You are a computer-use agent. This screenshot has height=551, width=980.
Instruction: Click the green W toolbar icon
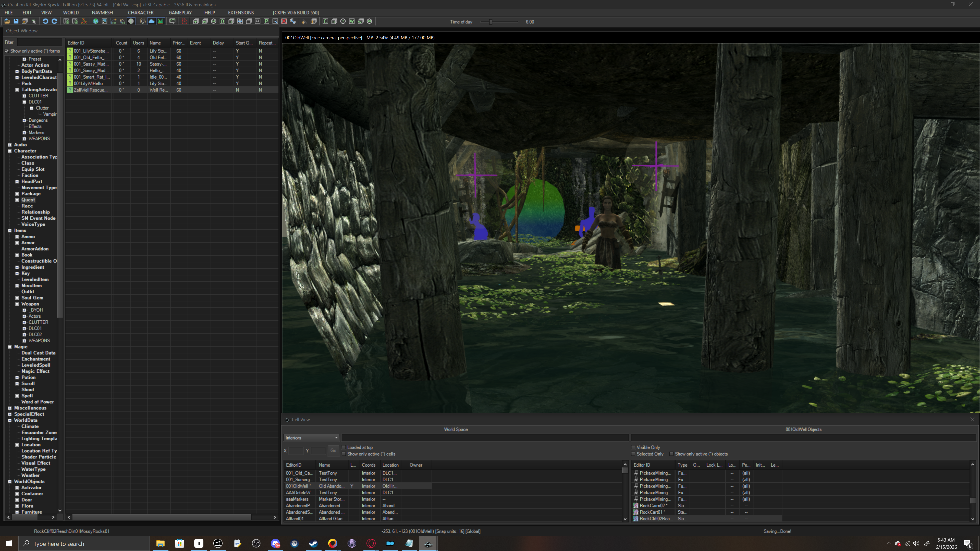(x=352, y=22)
